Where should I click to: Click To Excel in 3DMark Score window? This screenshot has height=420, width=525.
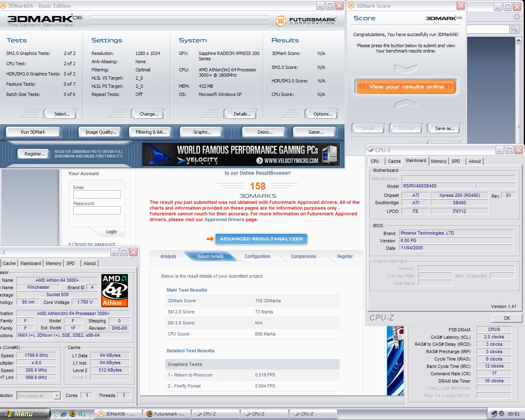pyautogui.click(x=406, y=128)
